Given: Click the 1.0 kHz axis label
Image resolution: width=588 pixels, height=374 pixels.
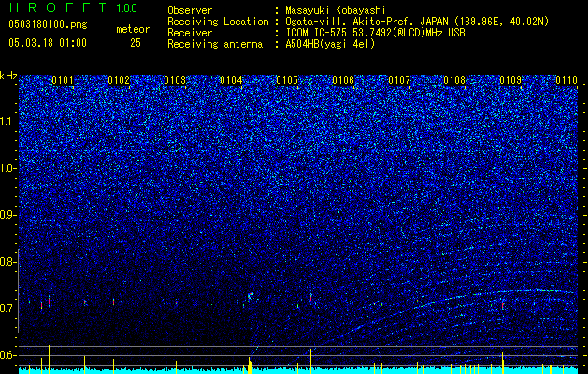Looking at the screenshot, I should pyautogui.click(x=8, y=168).
